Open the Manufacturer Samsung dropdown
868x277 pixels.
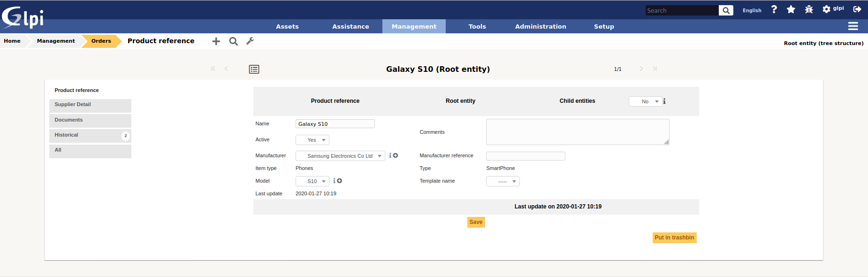pos(340,156)
